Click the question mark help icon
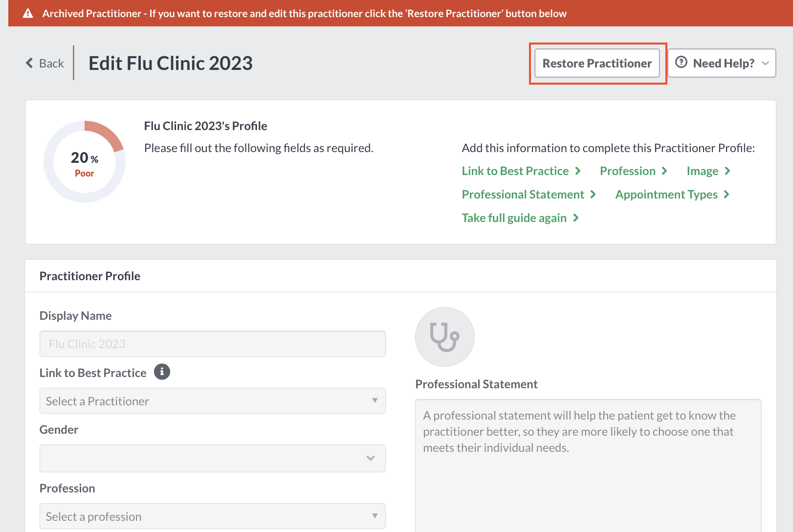 (x=681, y=62)
